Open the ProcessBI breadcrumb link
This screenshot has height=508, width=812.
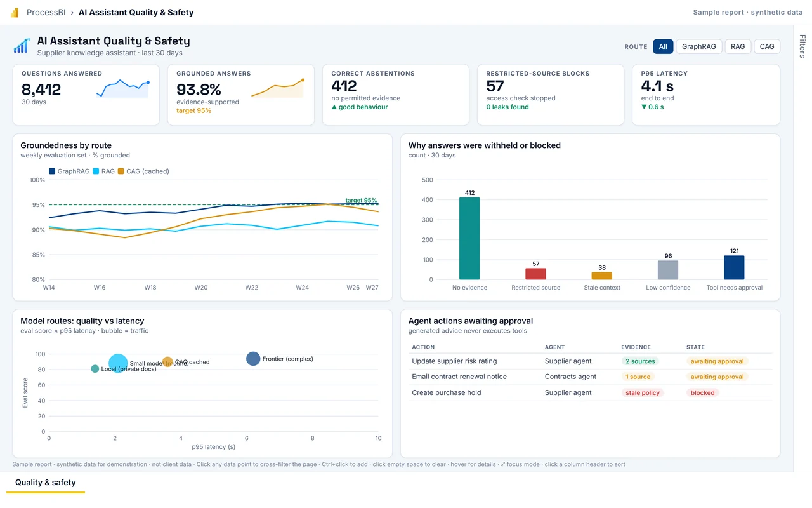pyautogui.click(x=48, y=12)
